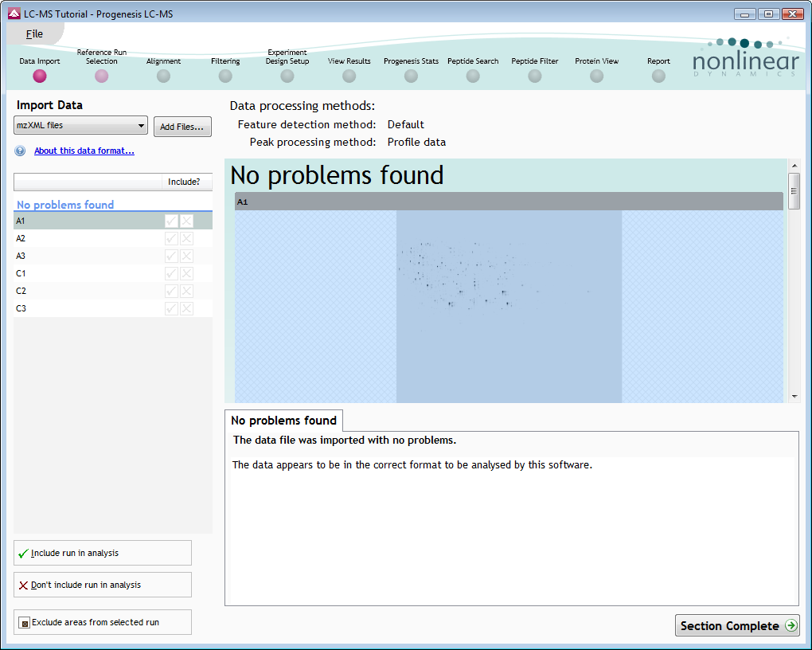Image resolution: width=812 pixels, height=650 pixels.
Task: Click the run preview scroll down arrow
Action: coord(794,397)
